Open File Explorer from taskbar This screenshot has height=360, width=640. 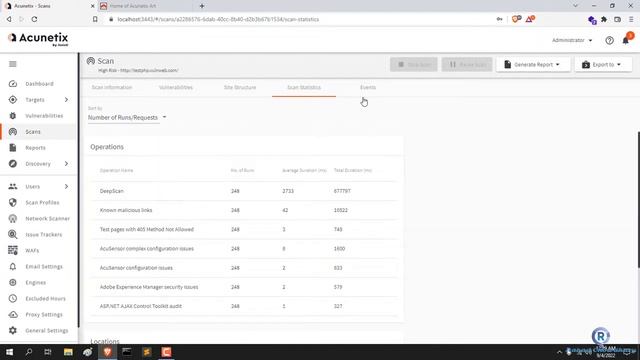pos(68,352)
